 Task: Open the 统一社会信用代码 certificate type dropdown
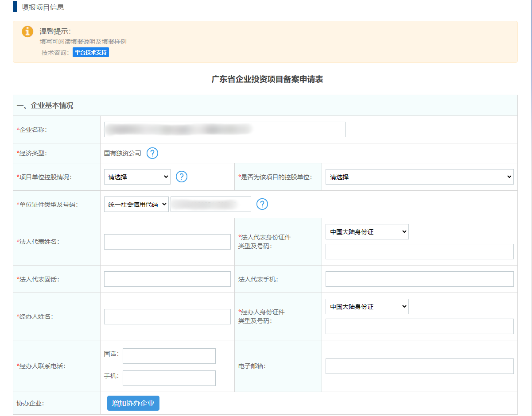[x=136, y=204]
